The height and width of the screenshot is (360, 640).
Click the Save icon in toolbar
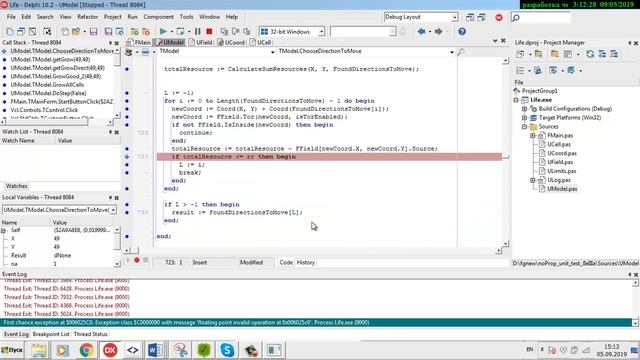coord(93,31)
